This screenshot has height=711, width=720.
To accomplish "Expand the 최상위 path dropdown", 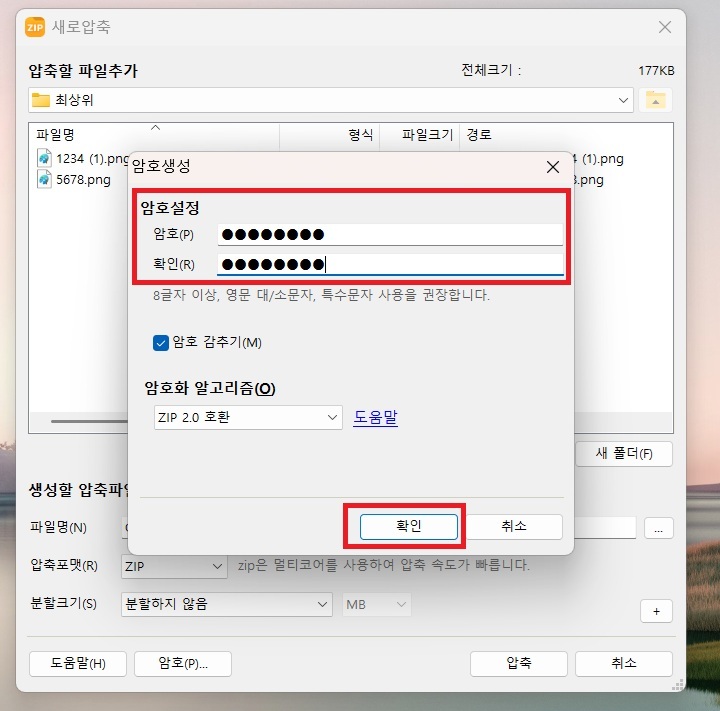I will (x=623, y=100).
